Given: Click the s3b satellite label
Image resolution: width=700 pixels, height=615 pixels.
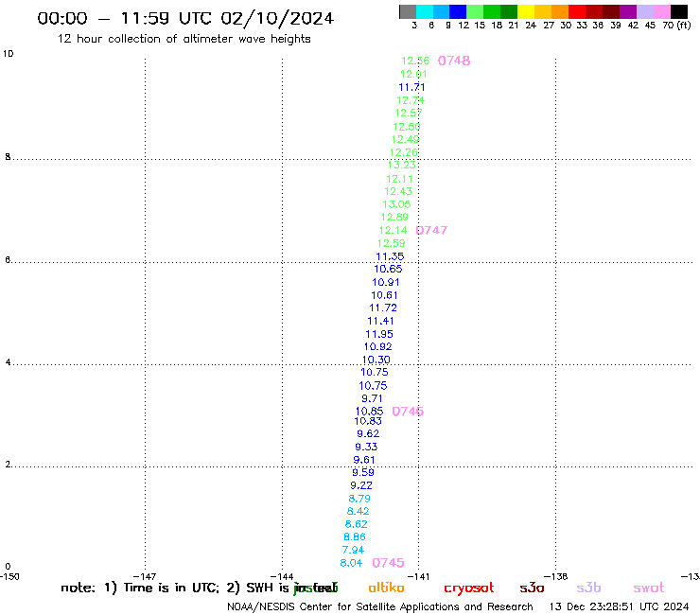Looking at the screenshot, I should click(588, 588).
